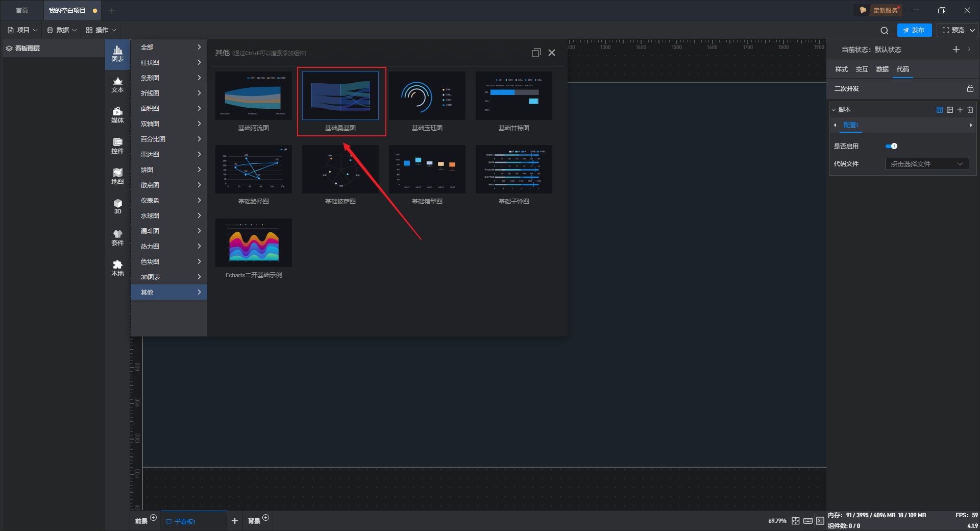Click the 发布 publish button
This screenshot has height=531, width=980.
(x=914, y=30)
